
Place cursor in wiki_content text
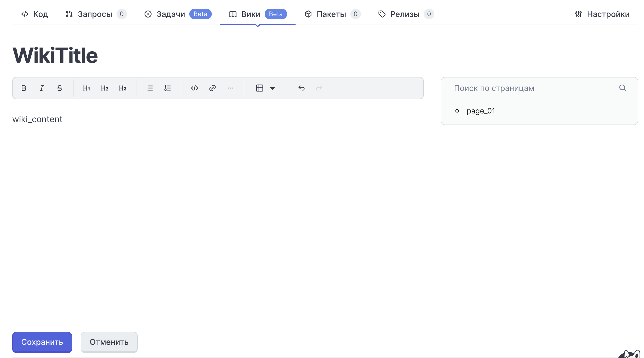click(37, 119)
